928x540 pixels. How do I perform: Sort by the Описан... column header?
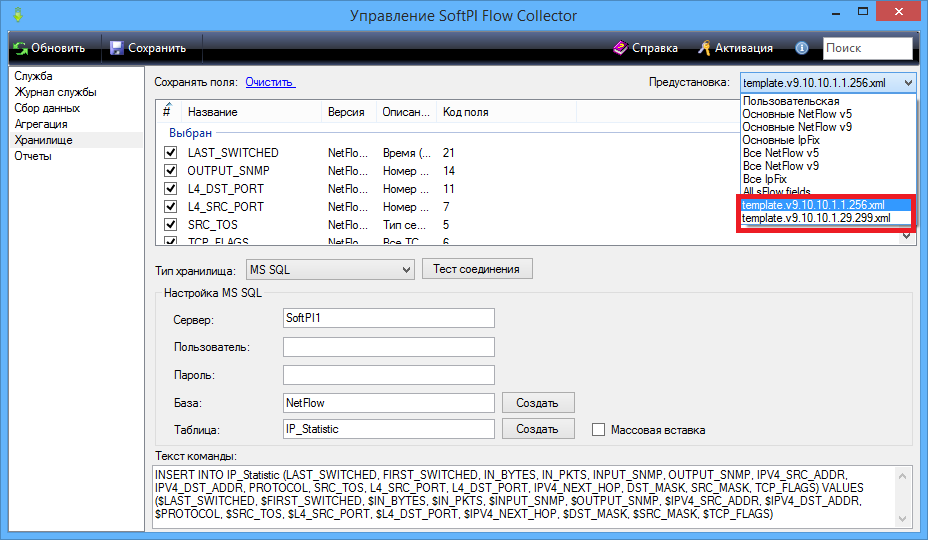tap(406, 112)
